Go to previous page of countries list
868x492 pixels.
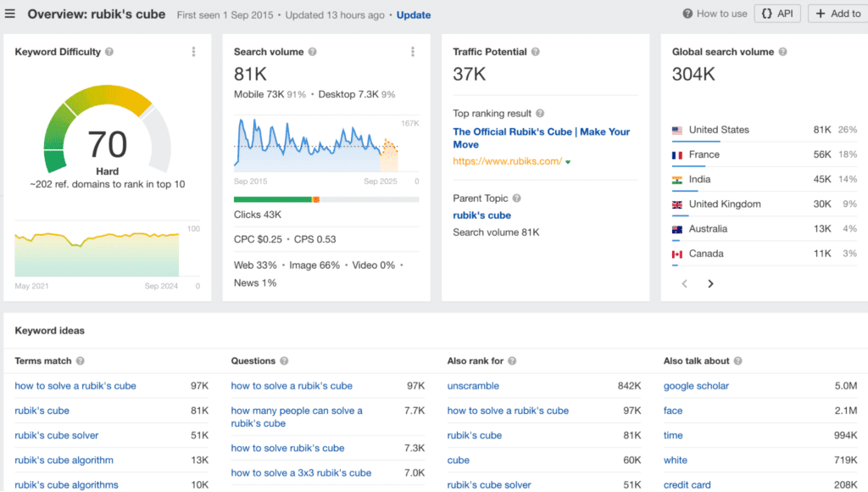point(685,284)
